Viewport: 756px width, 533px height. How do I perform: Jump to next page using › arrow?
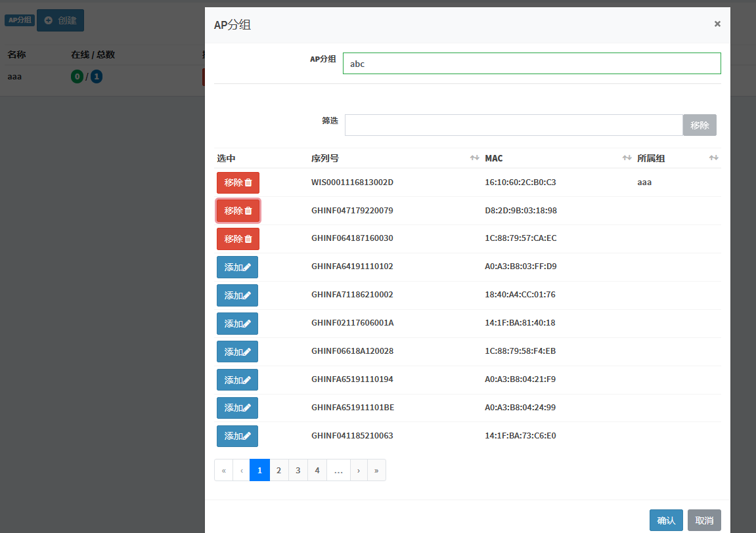[358, 470]
